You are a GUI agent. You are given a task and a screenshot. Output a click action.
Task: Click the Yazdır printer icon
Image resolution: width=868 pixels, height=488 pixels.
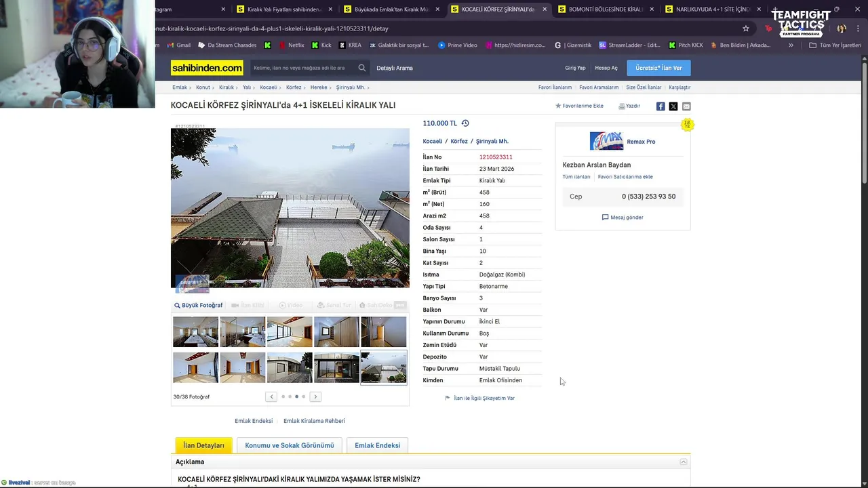point(622,106)
